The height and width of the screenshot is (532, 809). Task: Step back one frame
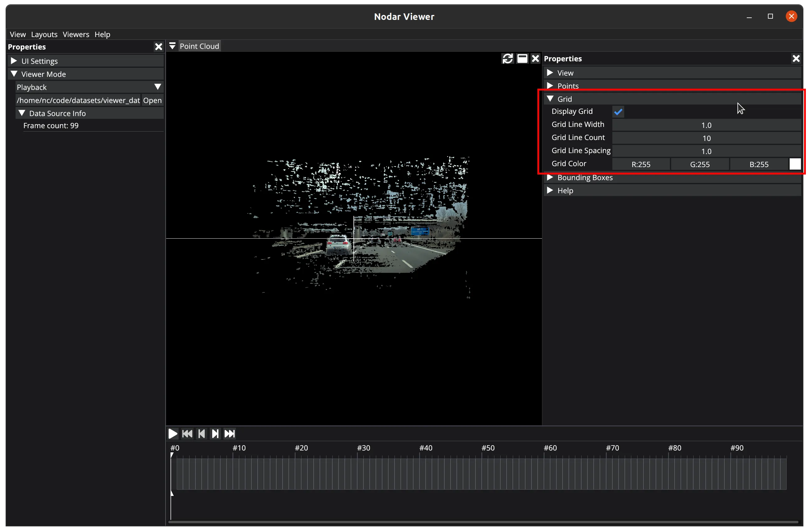click(201, 433)
